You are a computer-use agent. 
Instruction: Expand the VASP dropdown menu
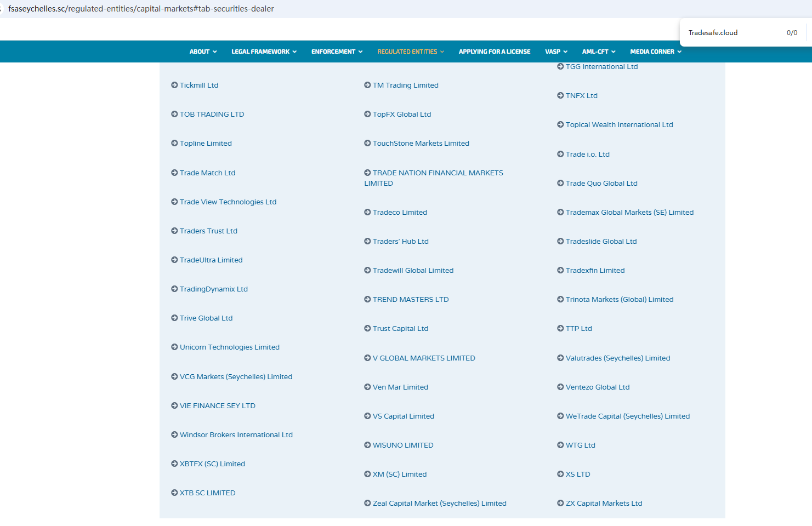click(556, 52)
